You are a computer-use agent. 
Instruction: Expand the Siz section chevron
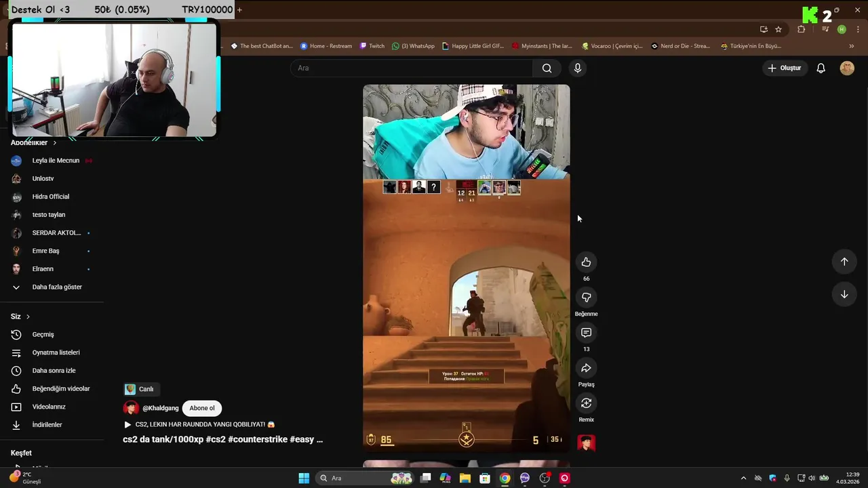click(x=28, y=317)
